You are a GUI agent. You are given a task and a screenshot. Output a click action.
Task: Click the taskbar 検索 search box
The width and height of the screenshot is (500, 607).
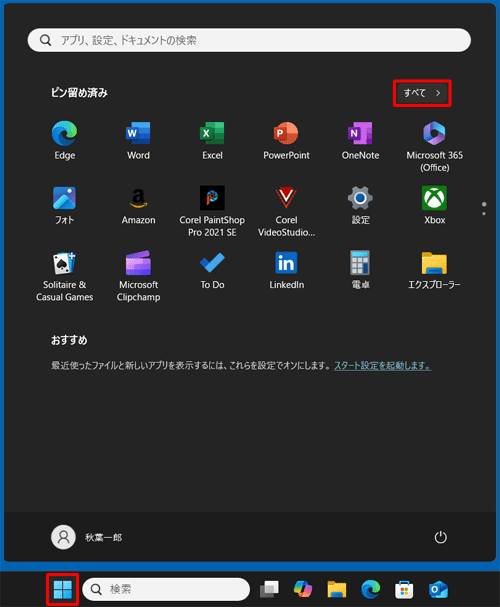point(166,589)
